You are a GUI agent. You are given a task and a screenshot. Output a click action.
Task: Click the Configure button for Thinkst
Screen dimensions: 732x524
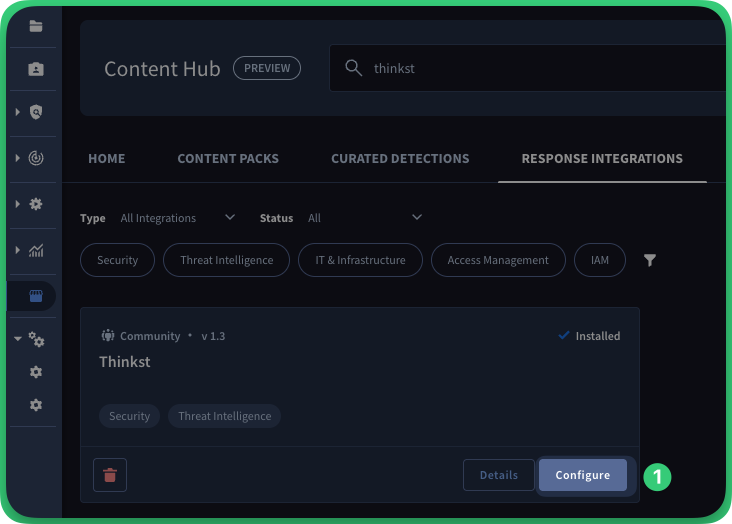point(582,475)
